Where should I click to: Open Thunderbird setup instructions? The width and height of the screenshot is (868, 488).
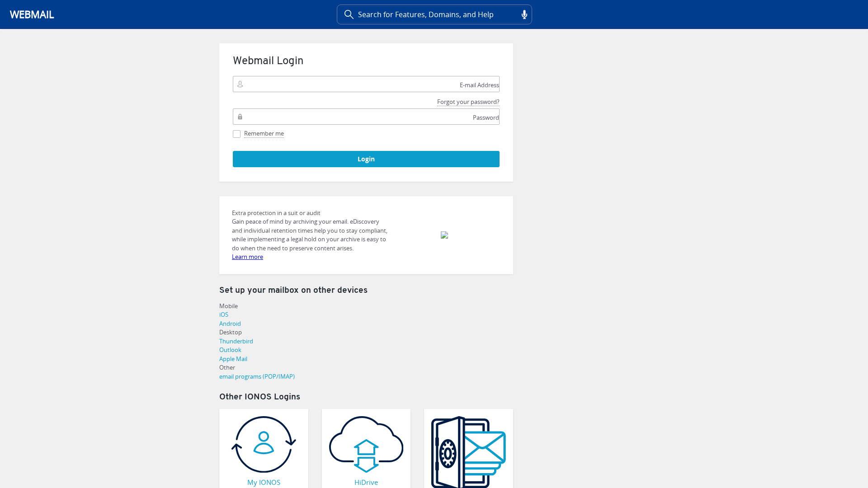[236, 341]
